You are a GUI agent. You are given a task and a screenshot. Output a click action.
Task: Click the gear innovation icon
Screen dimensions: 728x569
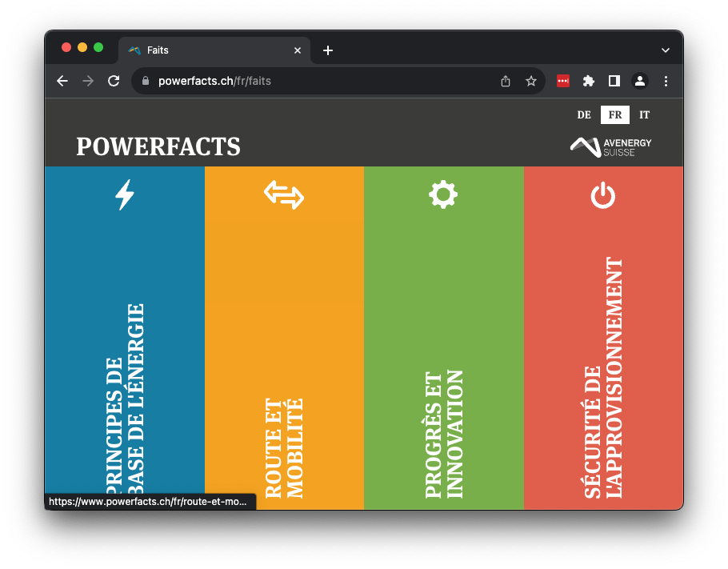443,194
